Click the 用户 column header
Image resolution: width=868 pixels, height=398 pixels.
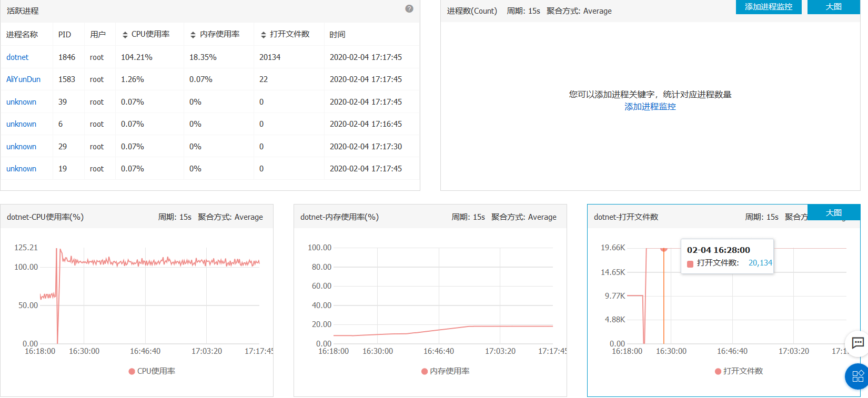(x=98, y=35)
